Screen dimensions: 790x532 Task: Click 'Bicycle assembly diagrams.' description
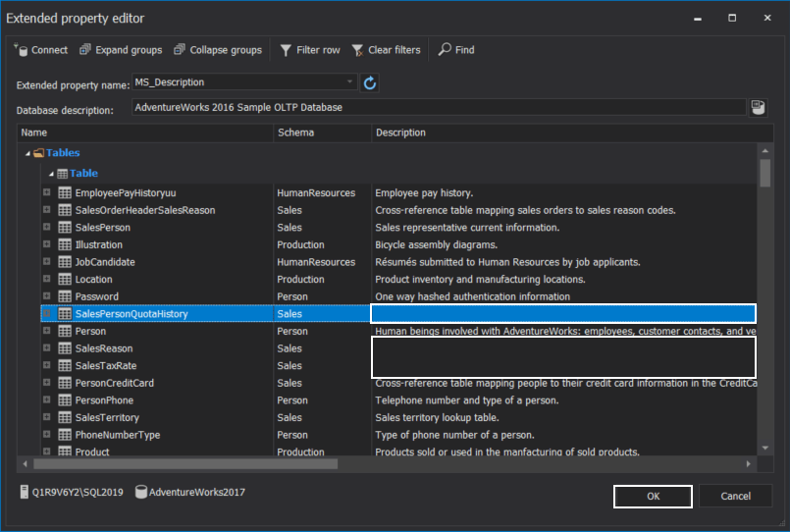(437, 244)
